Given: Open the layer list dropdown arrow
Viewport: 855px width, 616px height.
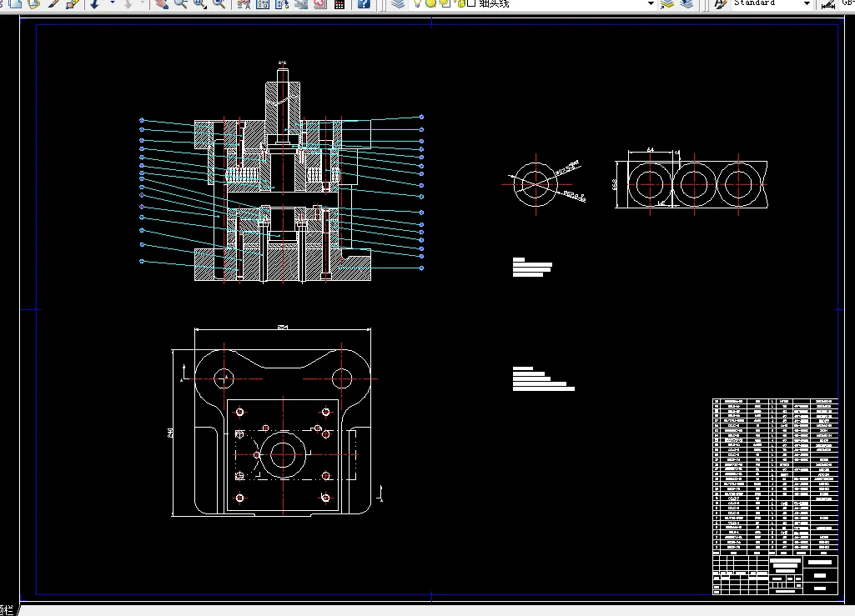Looking at the screenshot, I should 651,3.
